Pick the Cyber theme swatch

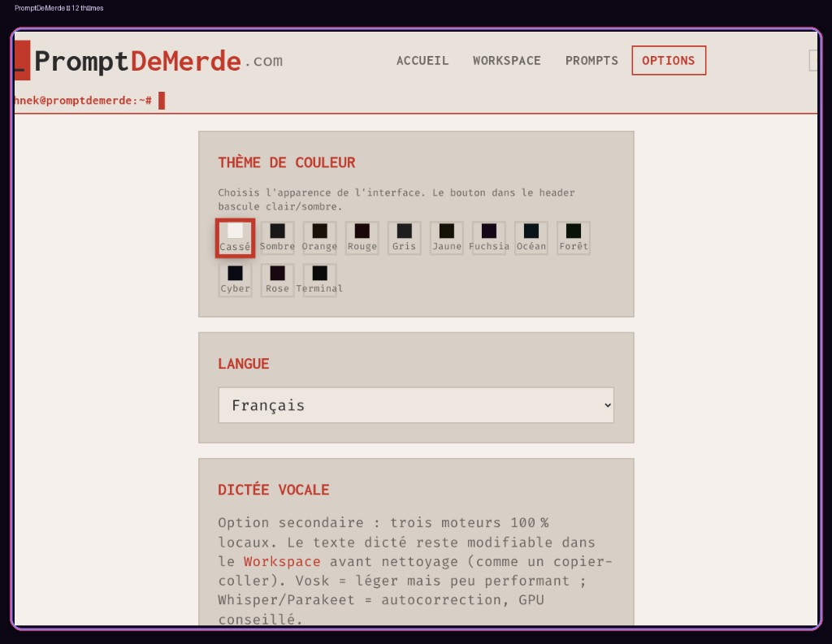click(x=235, y=280)
